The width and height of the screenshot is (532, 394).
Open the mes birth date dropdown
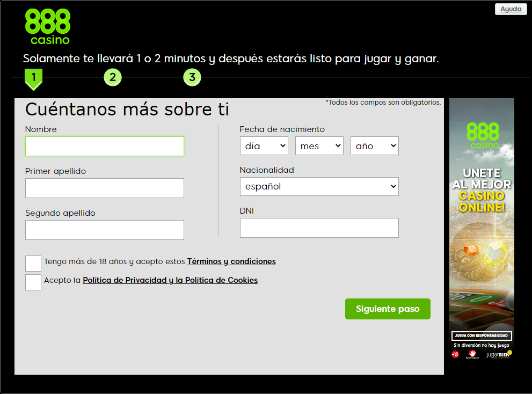tap(319, 146)
